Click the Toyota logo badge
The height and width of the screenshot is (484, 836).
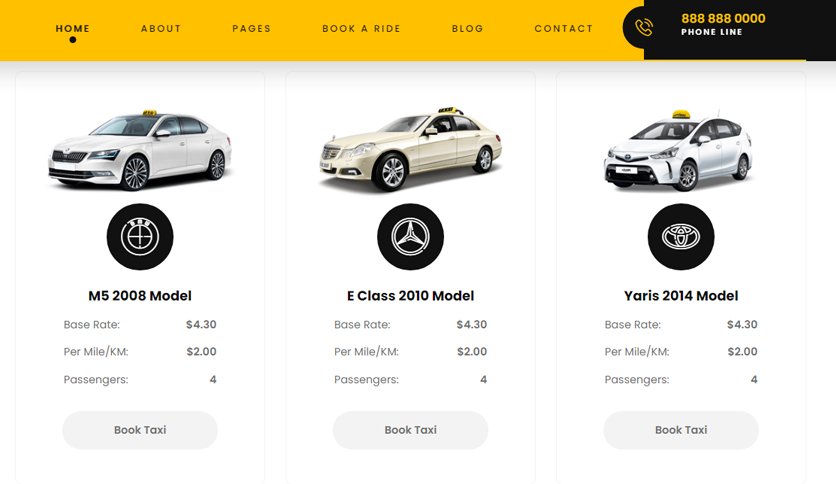681,237
